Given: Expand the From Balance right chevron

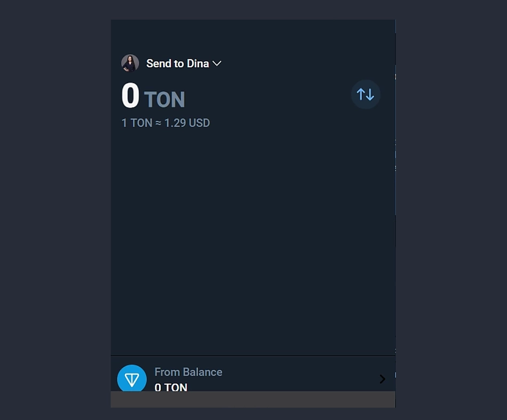Looking at the screenshot, I should [x=382, y=379].
